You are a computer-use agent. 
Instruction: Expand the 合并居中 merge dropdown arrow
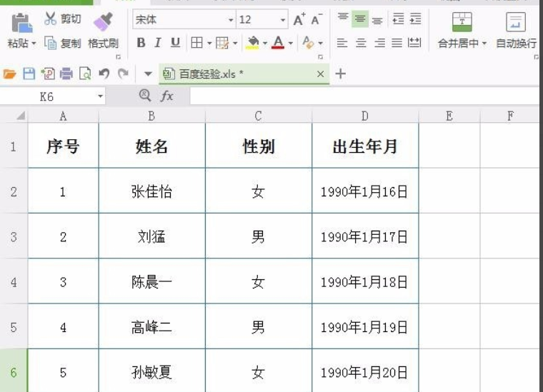(x=484, y=44)
